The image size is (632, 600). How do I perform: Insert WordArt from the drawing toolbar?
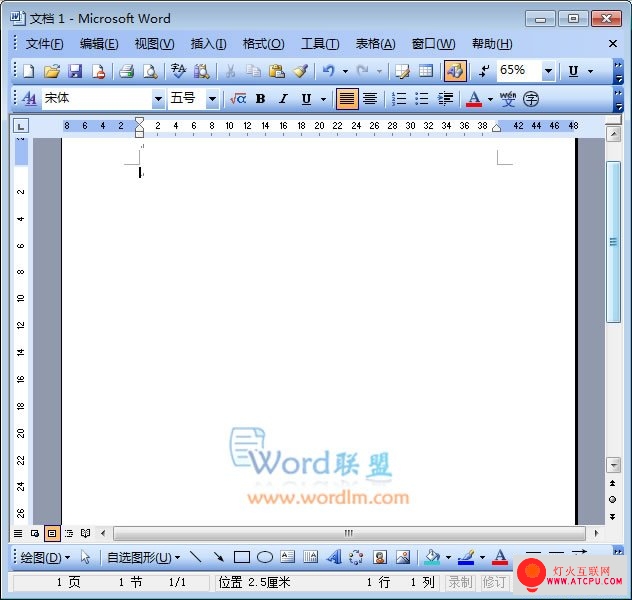point(334,557)
